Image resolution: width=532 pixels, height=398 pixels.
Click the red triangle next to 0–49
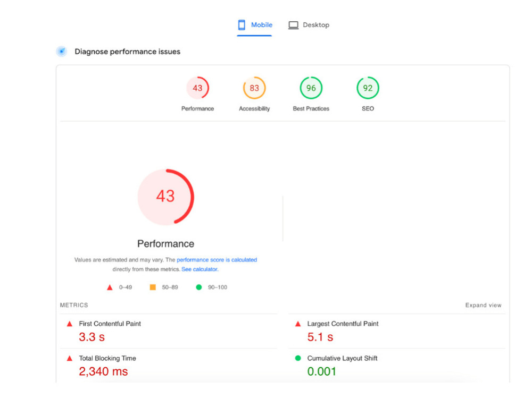pyautogui.click(x=110, y=287)
